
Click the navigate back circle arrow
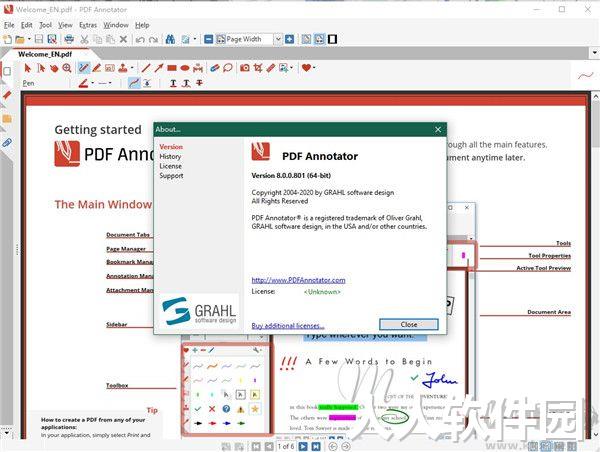tap(333, 446)
